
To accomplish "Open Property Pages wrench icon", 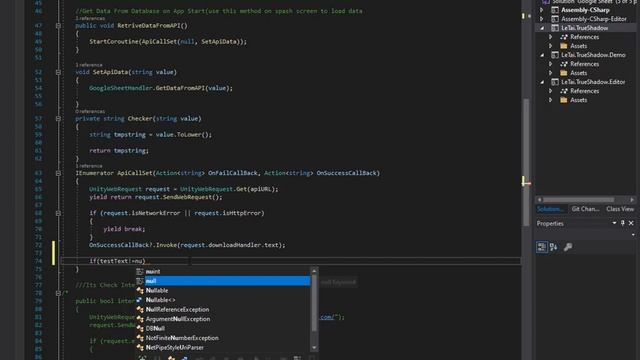I will coord(568,247).
